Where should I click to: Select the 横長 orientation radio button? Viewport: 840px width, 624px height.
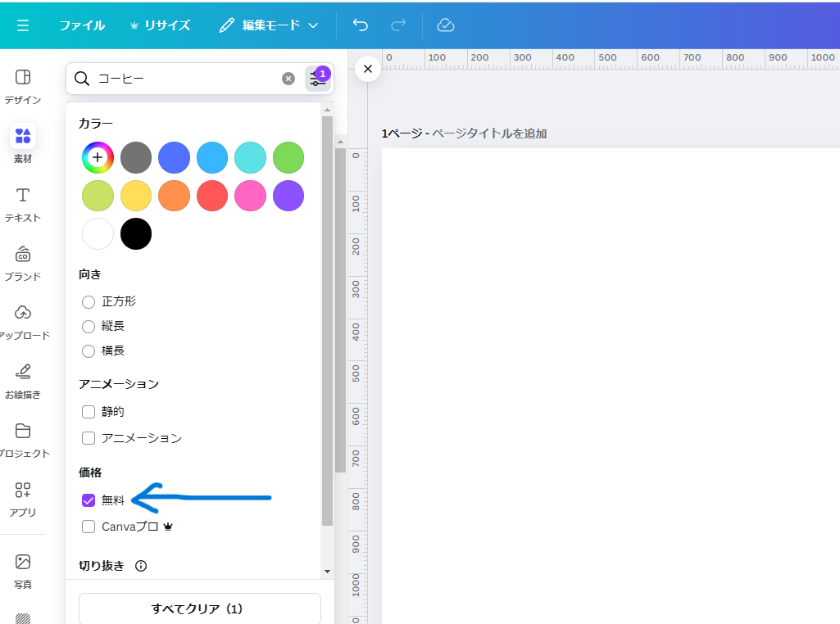89,351
